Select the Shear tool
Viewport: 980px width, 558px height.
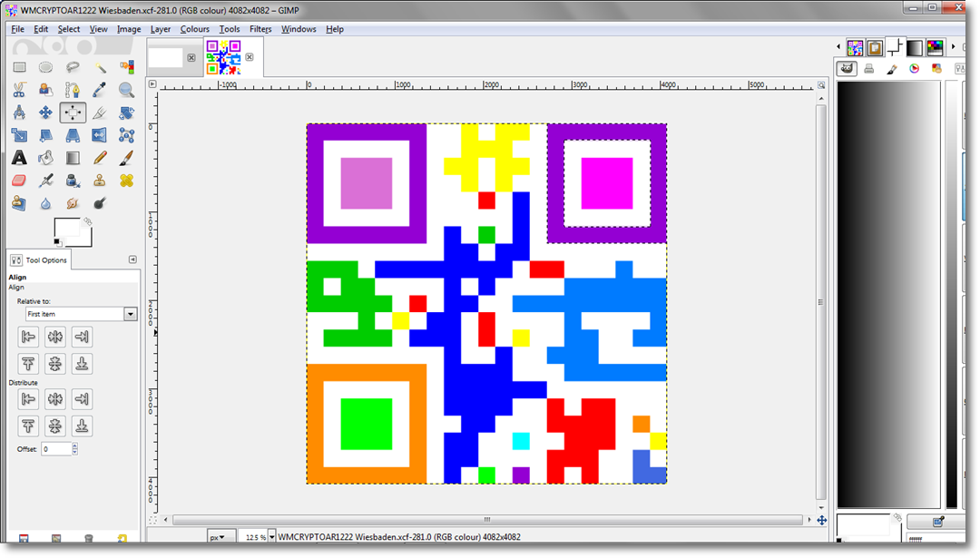(45, 135)
